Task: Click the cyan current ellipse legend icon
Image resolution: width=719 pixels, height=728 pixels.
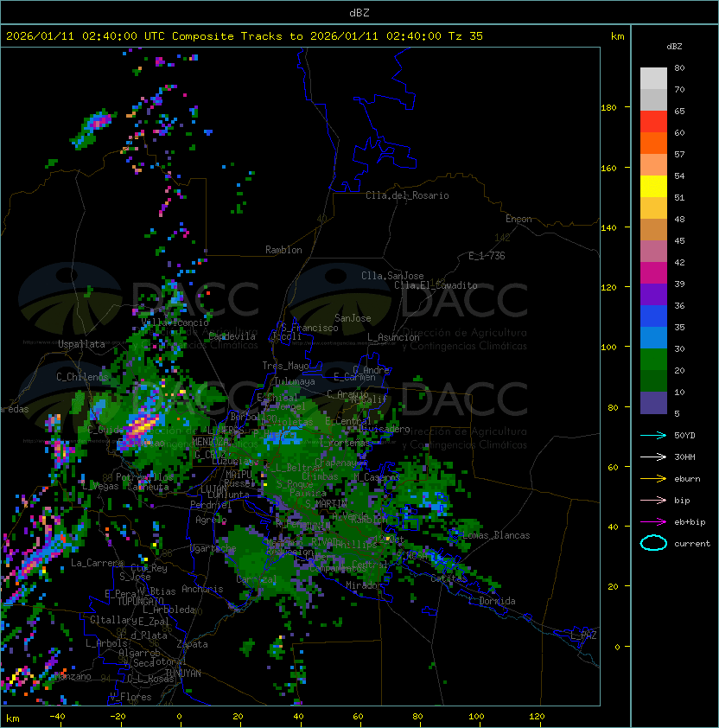Action: pyautogui.click(x=653, y=543)
